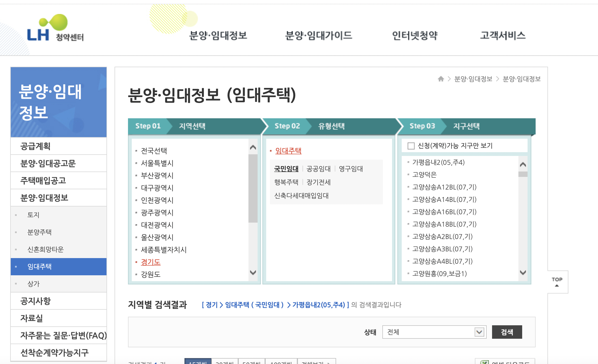Click the Excel download icon

tap(485, 362)
